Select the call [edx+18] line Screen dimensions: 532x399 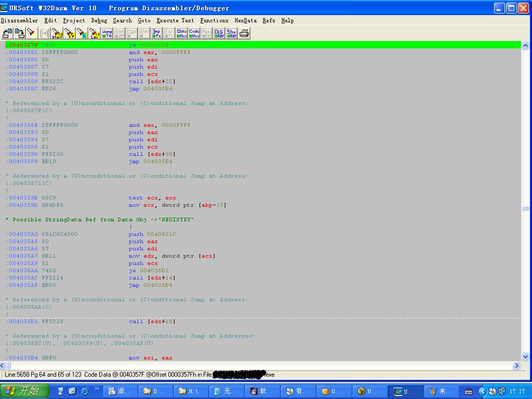coord(263,321)
